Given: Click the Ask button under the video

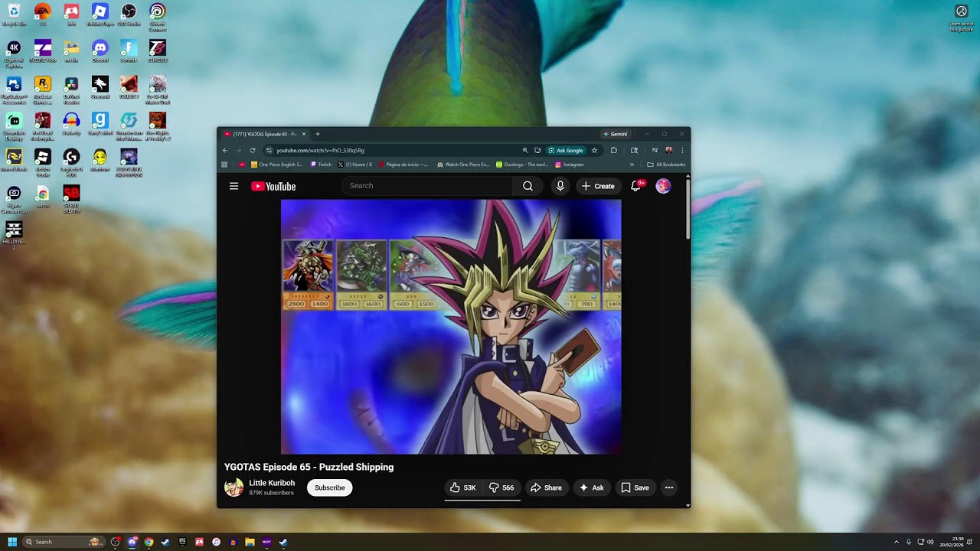Looking at the screenshot, I should (x=592, y=487).
